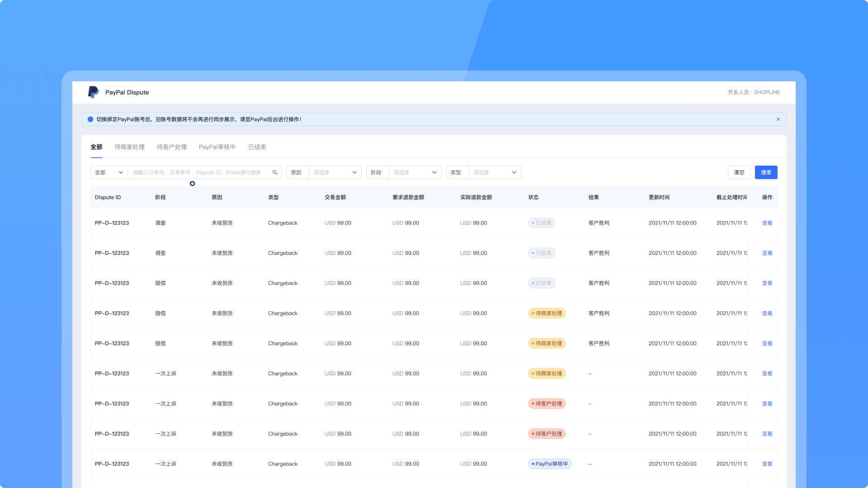868x488 pixels.
Task: Click the Dispute ID column header
Action: 108,197
